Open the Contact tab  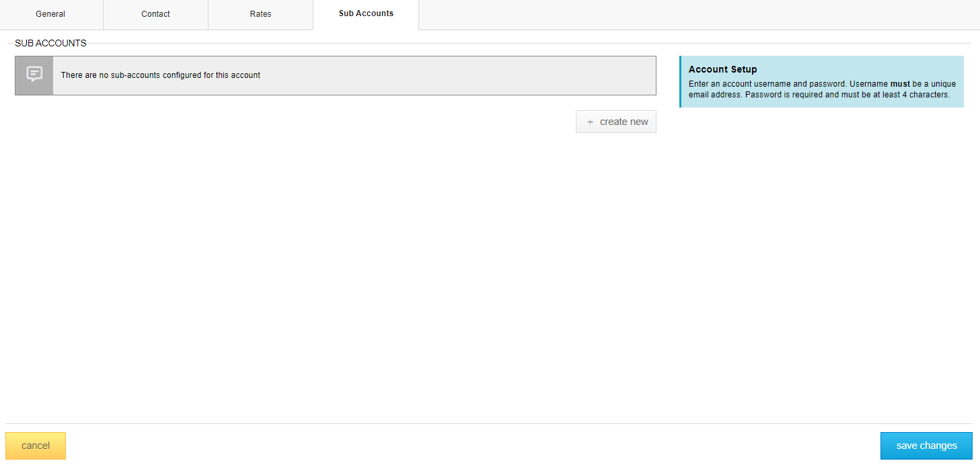click(155, 14)
